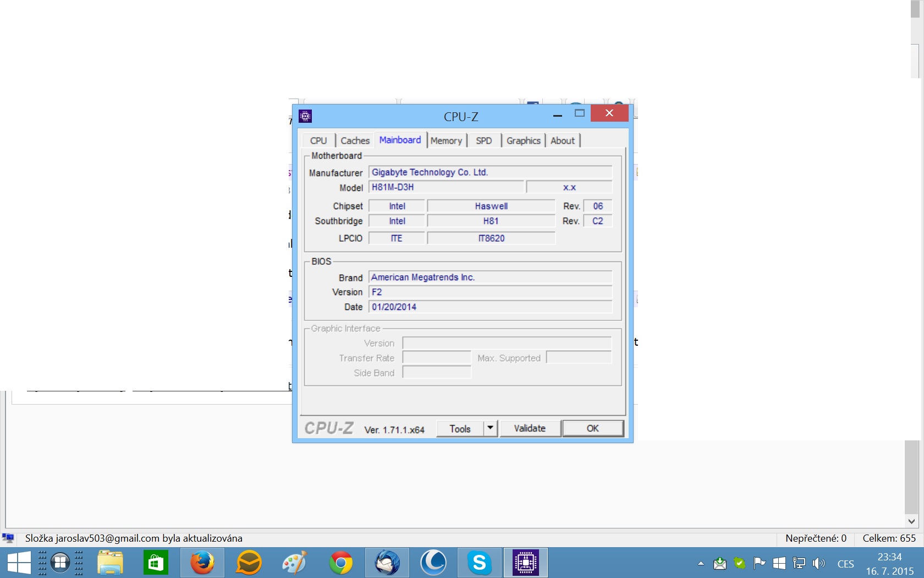Image resolution: width=924 pixels, height=578 pixels.
Task: Switch to the CPU tab
Action: coord(318,141)
